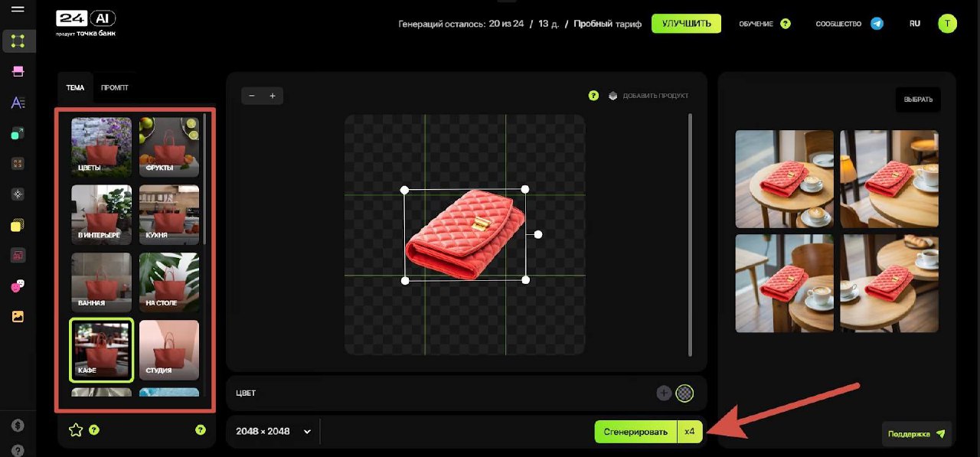
Task: Click the minus zoom-out button
Action: tap(253, 96)
